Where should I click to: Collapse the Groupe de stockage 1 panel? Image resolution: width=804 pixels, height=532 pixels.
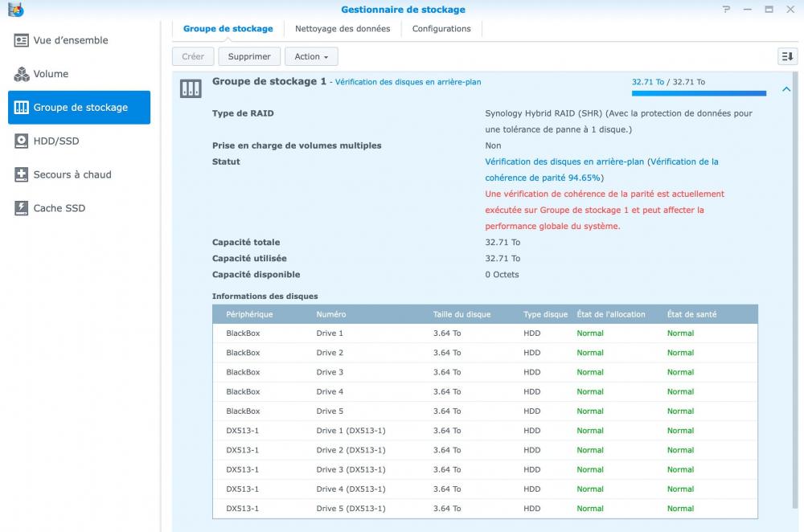pyautogui.click(x=786, y=89)
